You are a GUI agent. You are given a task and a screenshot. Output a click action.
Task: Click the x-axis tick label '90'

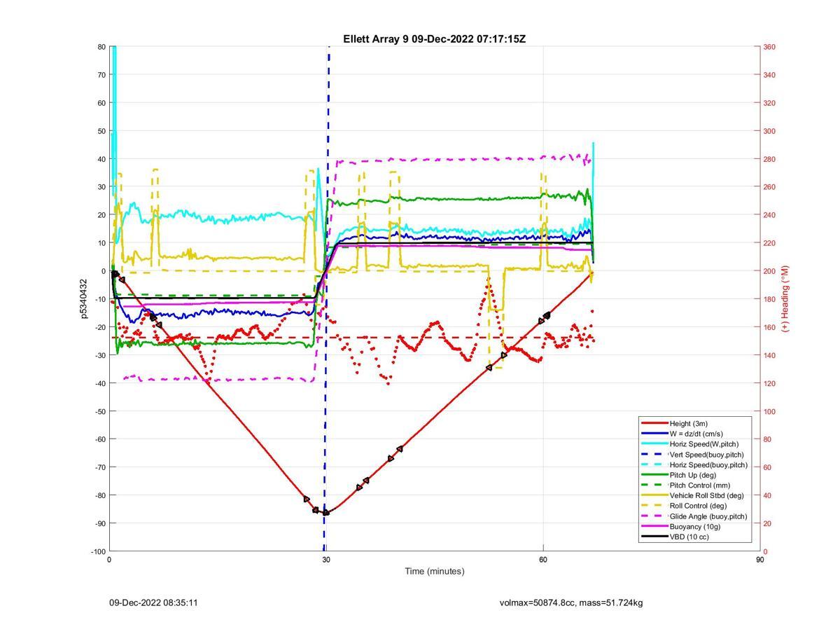759,559
